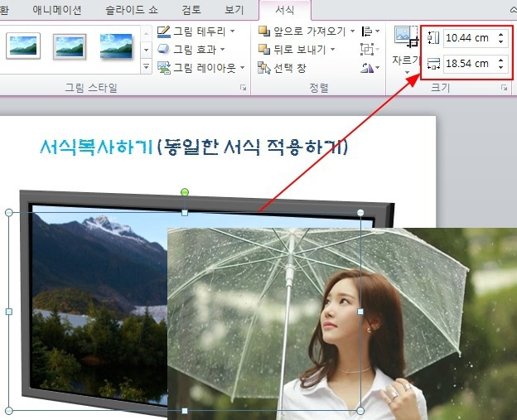Select the 서식 tab
The image size is (517, 420).
click(284, 10)
